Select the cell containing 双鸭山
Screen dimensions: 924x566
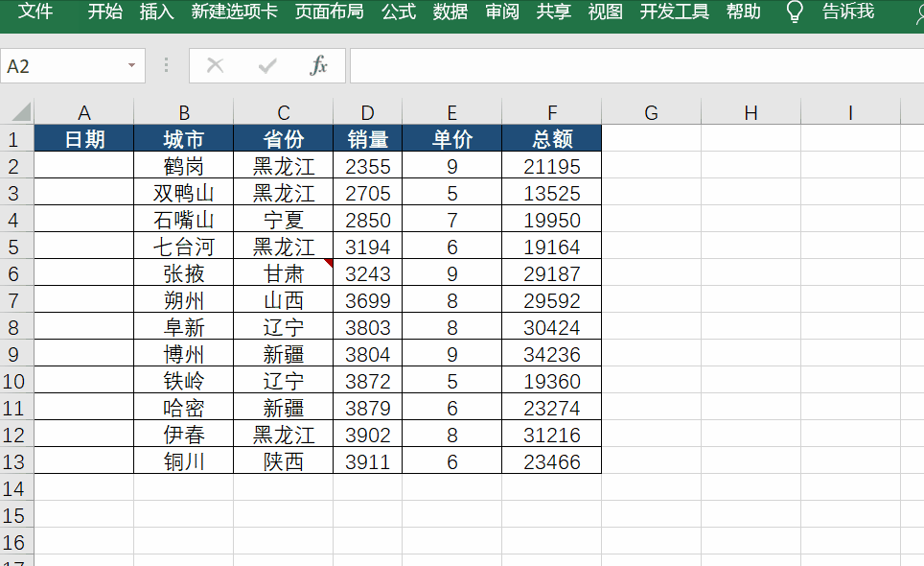pyautogui.click(x=184, y=194)
